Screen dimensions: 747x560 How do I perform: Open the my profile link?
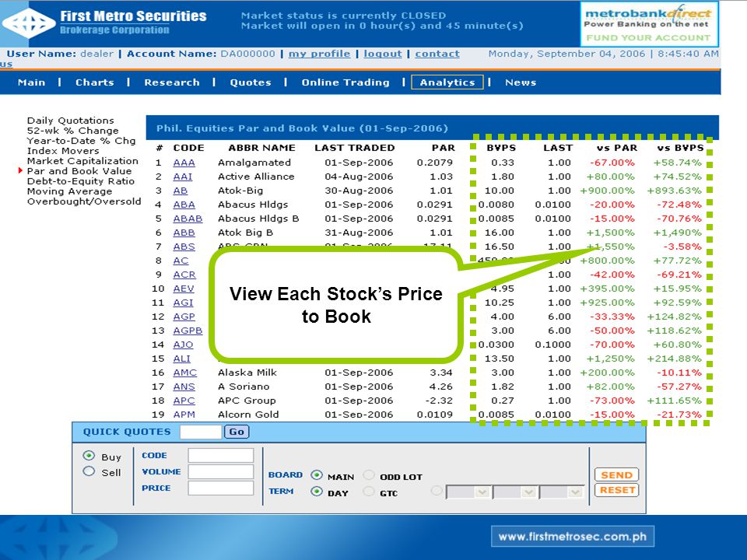tap(319, 54)
